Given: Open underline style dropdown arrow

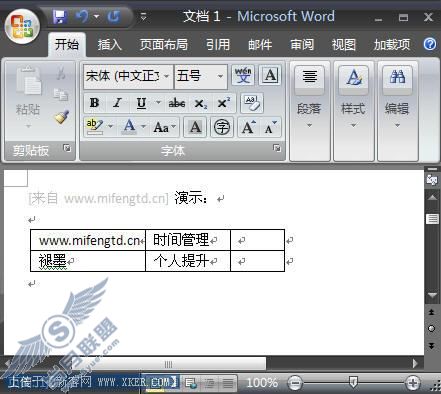Looking at the screenshot, I should [158, 103].
